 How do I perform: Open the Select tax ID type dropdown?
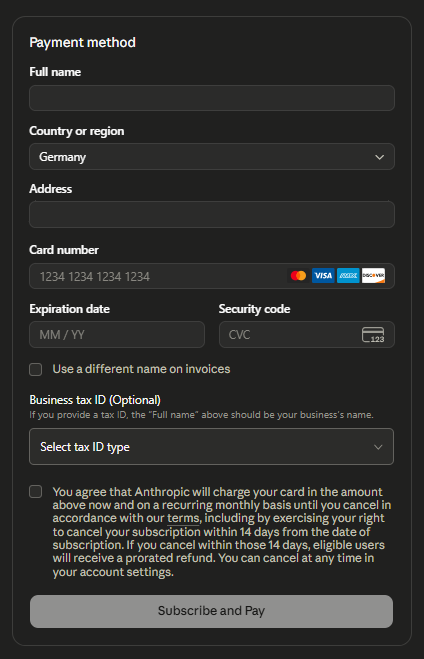pyautogui.click(x=211, y=446)
